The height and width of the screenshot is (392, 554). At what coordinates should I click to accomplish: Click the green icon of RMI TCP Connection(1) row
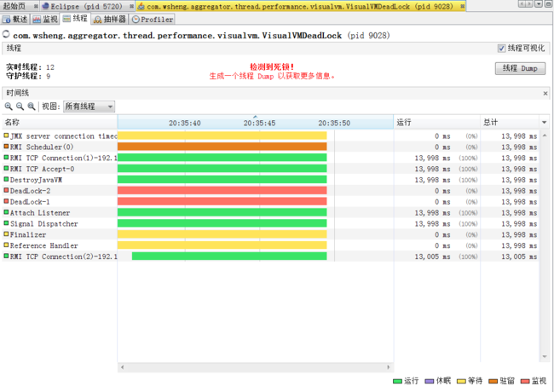click(6, 157)
